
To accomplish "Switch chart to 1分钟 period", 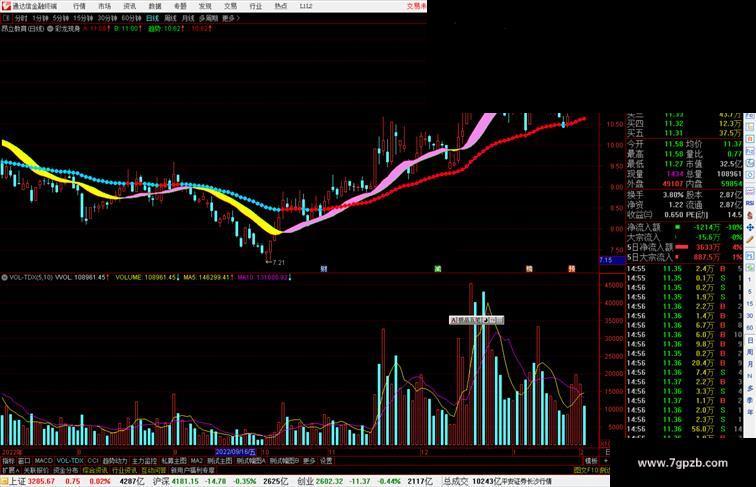I will click(x=40, y=18).
